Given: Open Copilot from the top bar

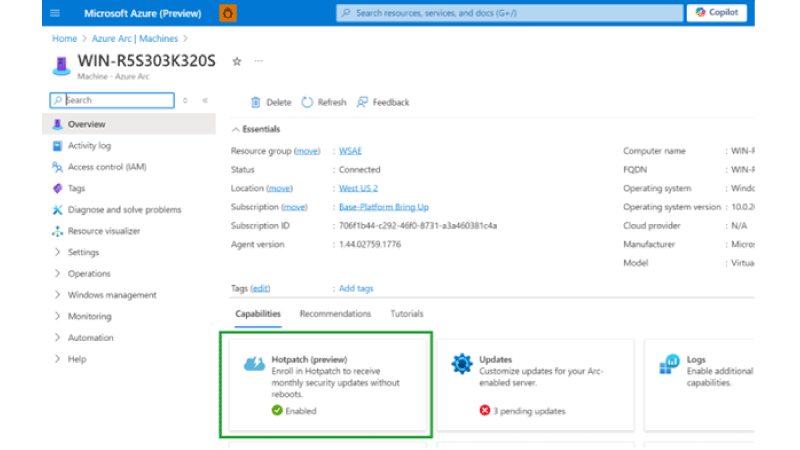Looking at the screenshot, I should point(716,13).
